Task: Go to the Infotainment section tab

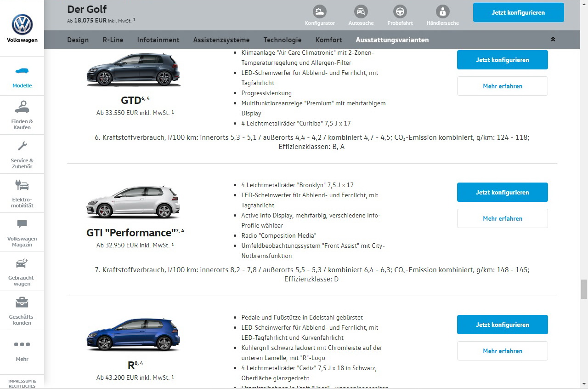Action: coord(158,40)
